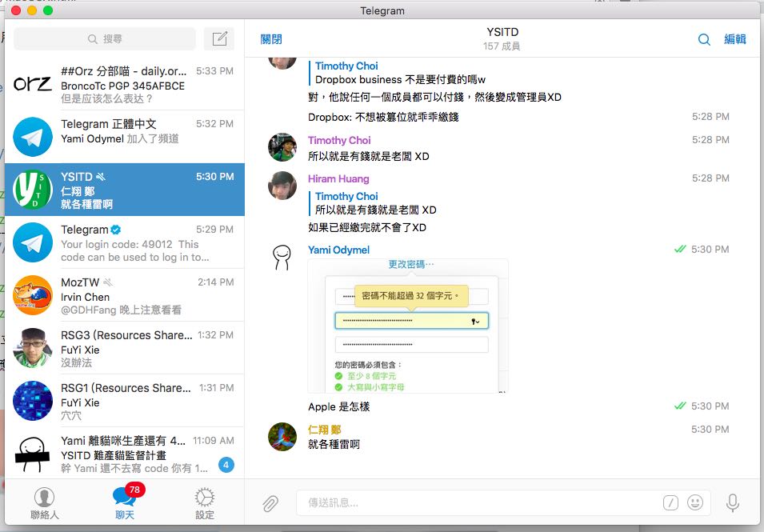Switch to the 聊天 chats tab
The height and width of the screenshot is (532, 764).
(125, 503)
